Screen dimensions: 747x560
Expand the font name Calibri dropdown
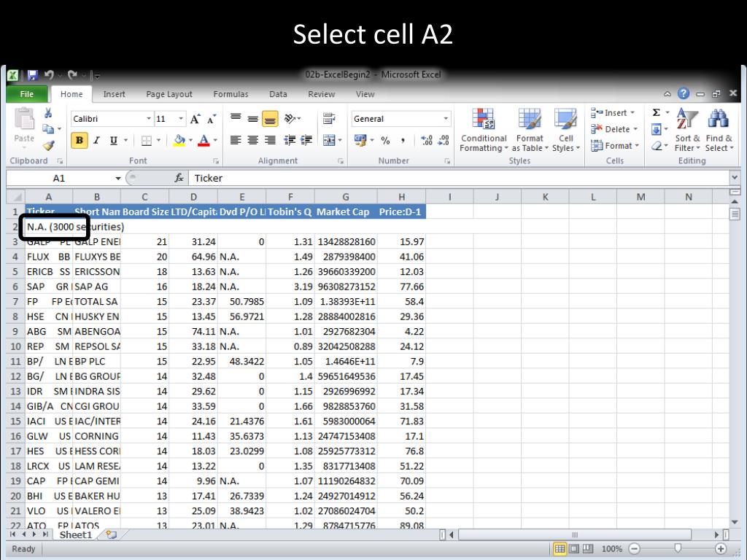149,119
